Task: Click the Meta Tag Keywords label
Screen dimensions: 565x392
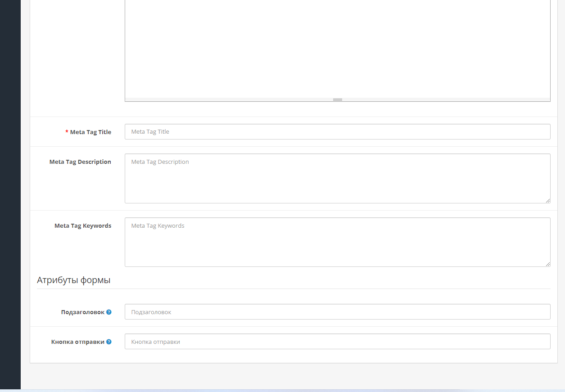Action: pos(83,225)
